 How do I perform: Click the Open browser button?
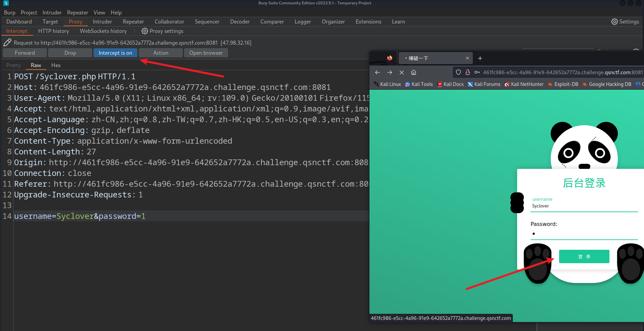click(206, 53)
